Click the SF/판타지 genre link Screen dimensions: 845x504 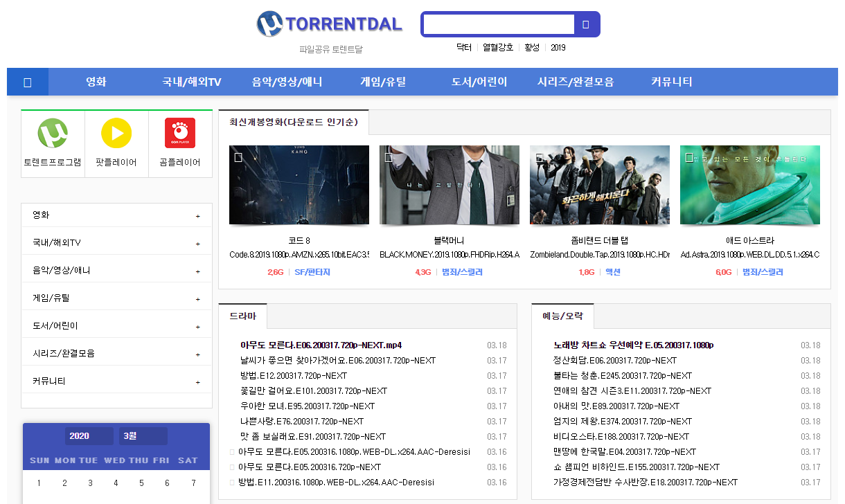(312, 272)
